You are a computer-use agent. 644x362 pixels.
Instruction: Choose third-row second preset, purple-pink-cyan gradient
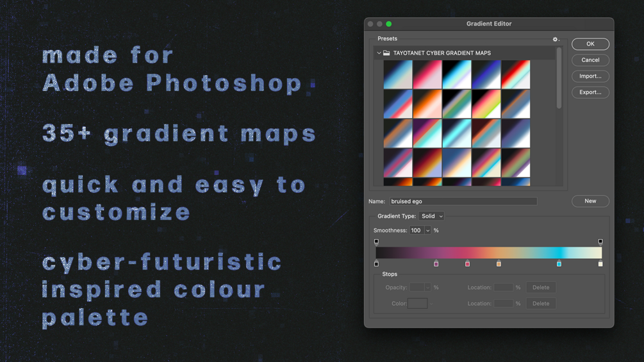(x=427, y=134)
